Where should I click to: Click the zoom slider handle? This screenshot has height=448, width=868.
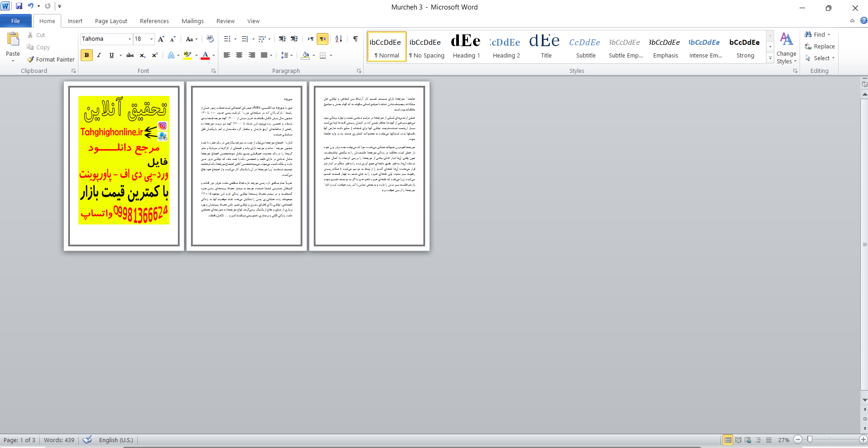click(x=810, y=439)
